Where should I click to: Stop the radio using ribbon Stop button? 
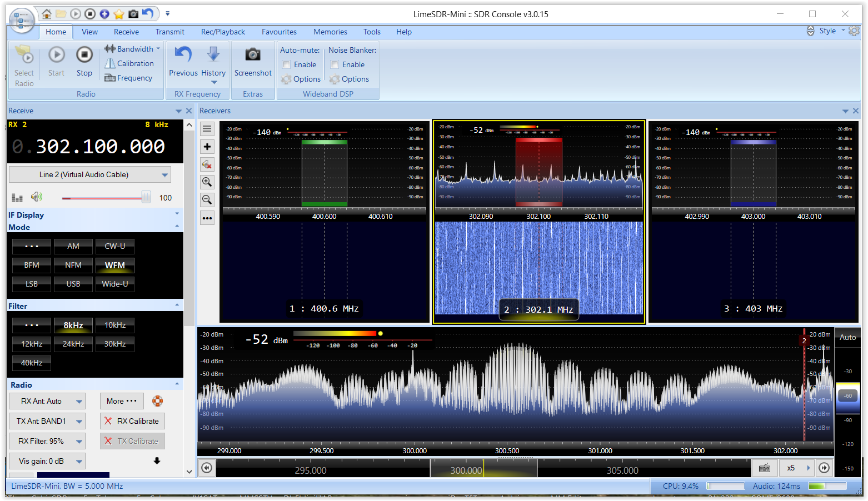84,61
